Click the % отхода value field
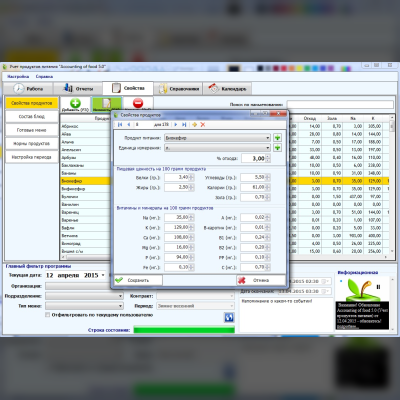This screenshot has height=400, width=400. coord(253,158)
